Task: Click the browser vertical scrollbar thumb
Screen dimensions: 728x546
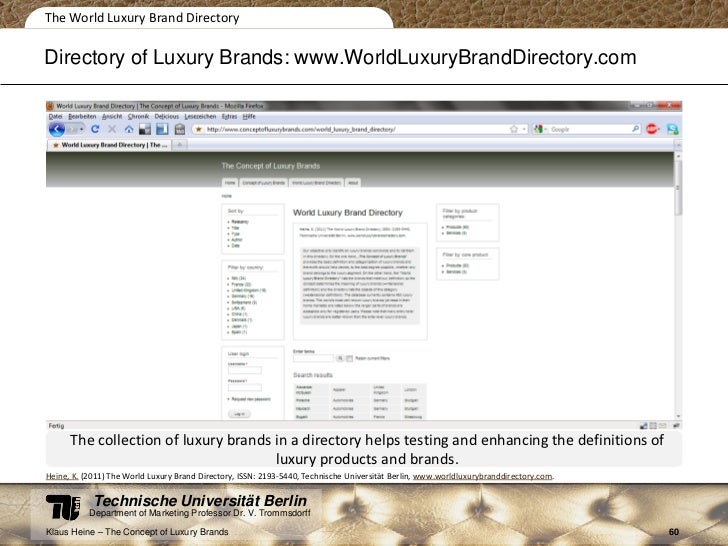Action: click(678, 188)
